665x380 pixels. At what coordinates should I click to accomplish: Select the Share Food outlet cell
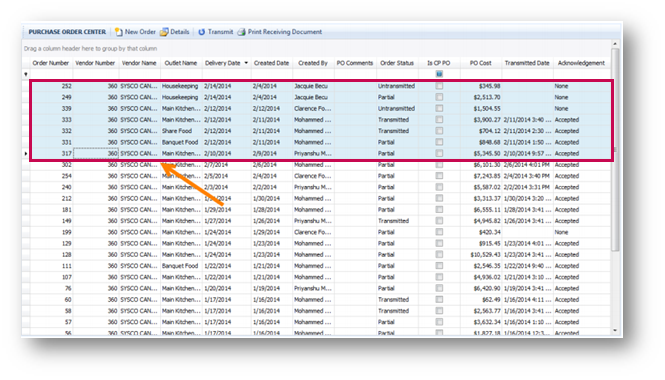point(181,131)
